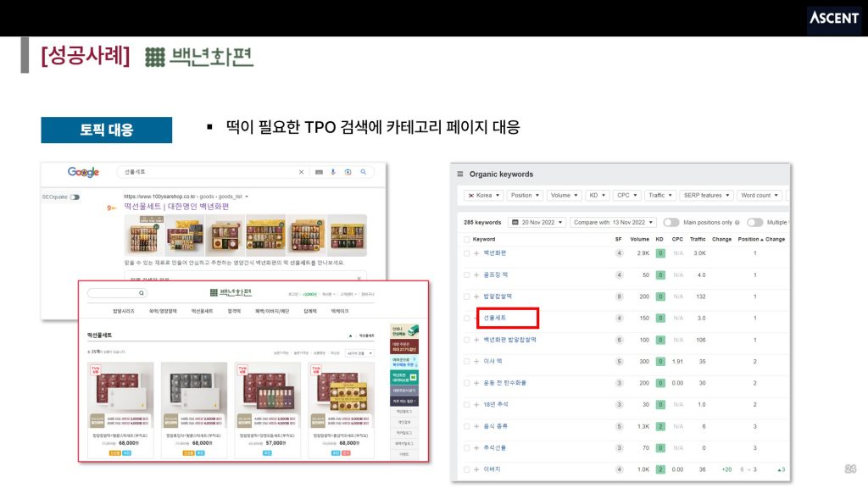868x488 pixels.
Task: Open the hamburger menu beside Organic keywords
Action: click(x=460, y=174)
